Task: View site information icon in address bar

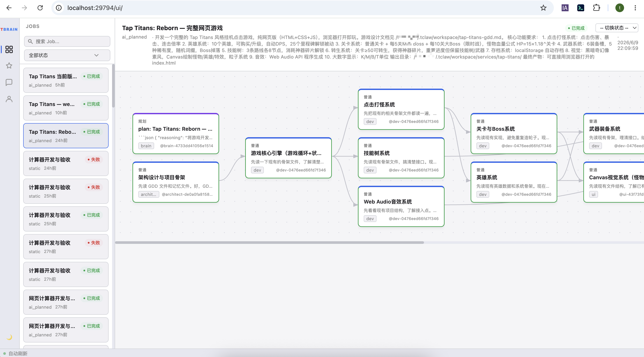Action: pyautogui.click(x=59, y=8)
